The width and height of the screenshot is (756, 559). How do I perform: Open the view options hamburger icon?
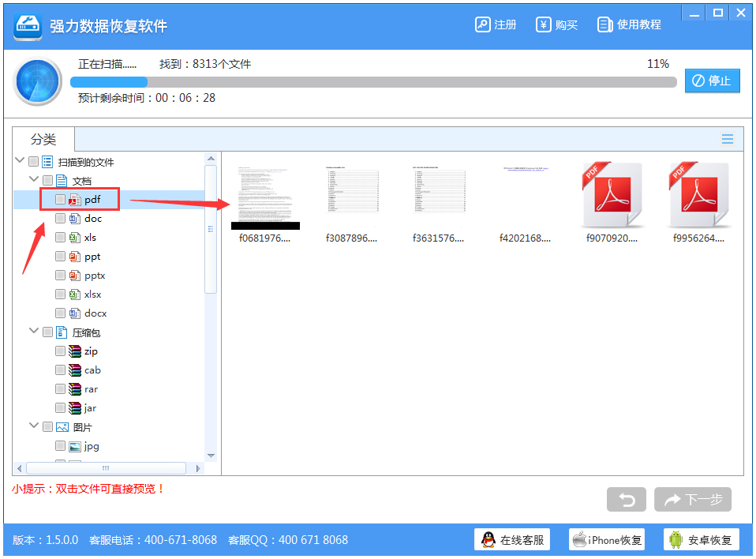(x=727, y=138)
